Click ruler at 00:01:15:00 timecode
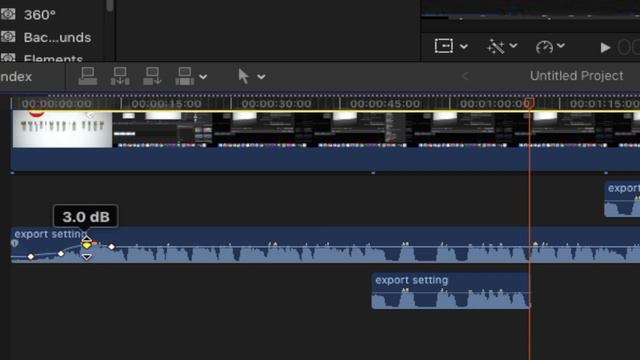 click(x=605, y=104)
